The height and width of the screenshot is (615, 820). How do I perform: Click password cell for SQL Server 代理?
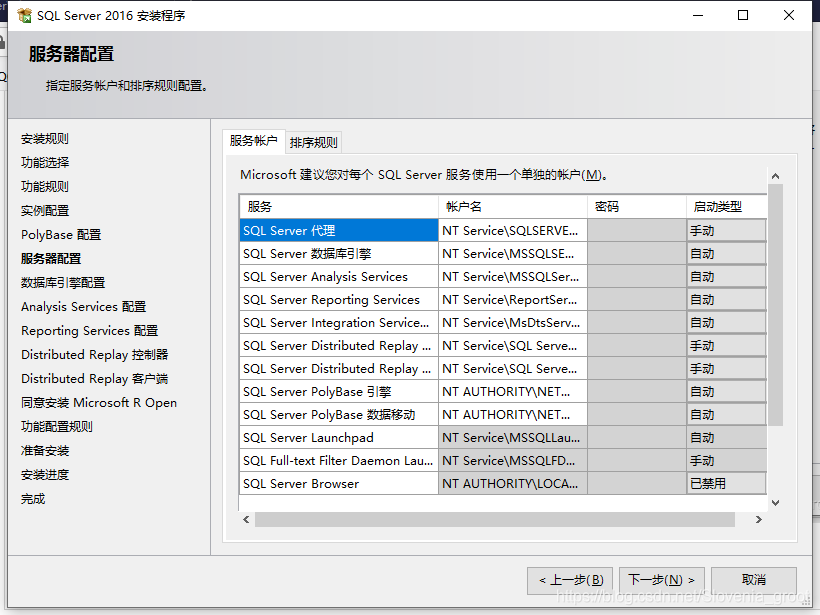pyautogui.click(x=637, y=231)
